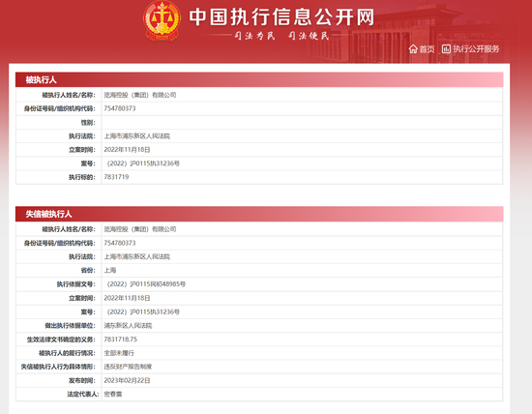Click the publication date 2023年02月22日
Viewport: 532px width, 414px height.
(x=127, y=381)
